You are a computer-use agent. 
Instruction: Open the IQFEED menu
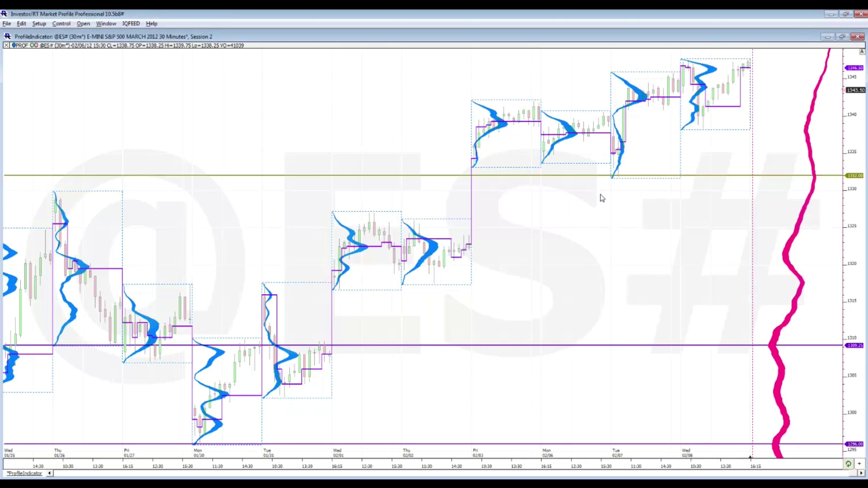[131, 23]
